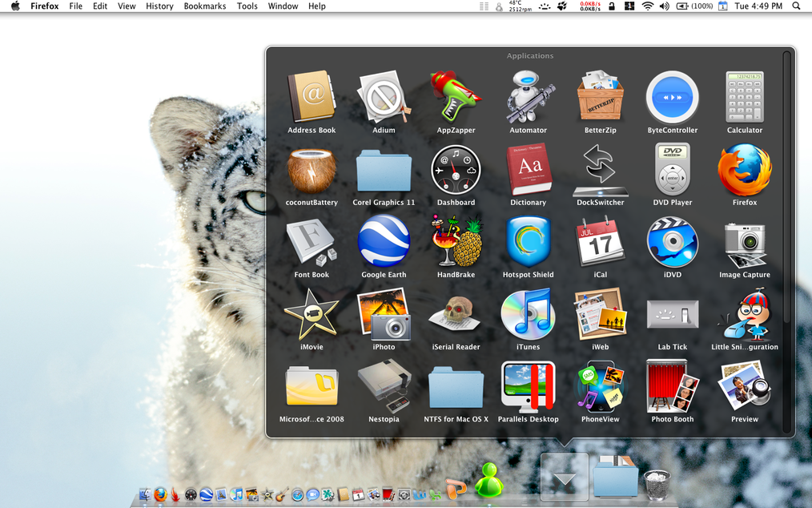Image resolution: width=812 pixels, height=508 pixels.
Task: Open iTunes in the Applications grid
Action: point(529,314)
